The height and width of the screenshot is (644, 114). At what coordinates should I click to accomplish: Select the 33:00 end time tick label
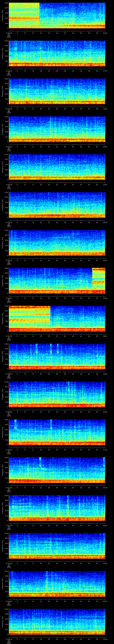pyautogui.click(x=105, y=147)
